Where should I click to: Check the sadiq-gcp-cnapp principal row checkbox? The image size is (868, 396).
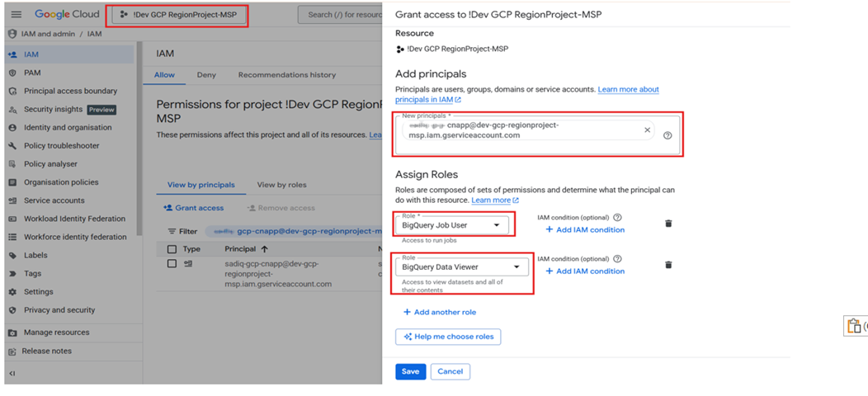(x=172, y=264)
